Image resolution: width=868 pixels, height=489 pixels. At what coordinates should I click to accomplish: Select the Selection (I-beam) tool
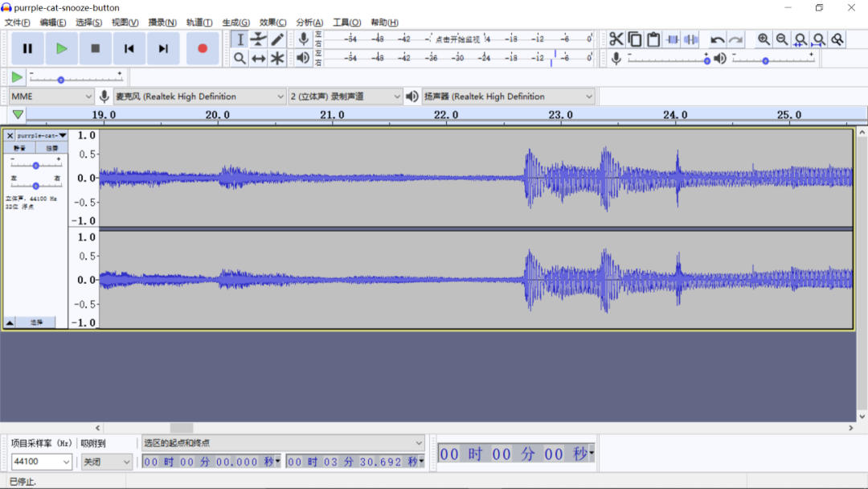click(240, 39)
